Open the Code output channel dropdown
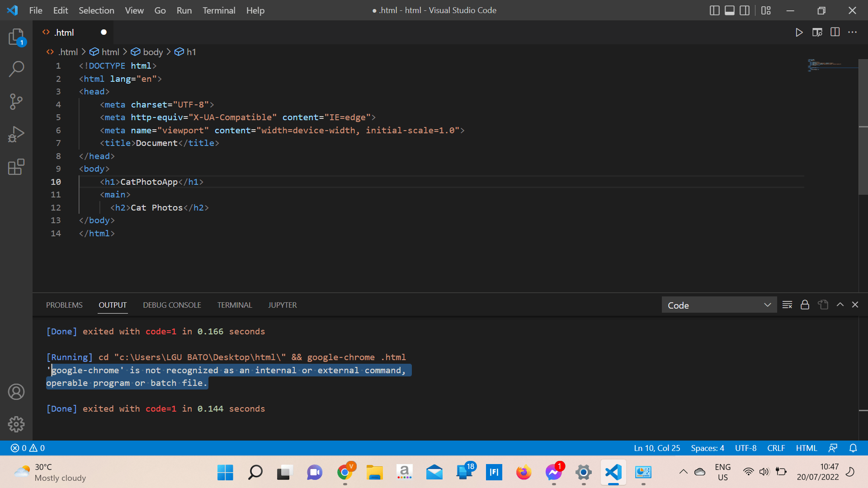Viewport: 868px width, 488px height. point(719,305)
